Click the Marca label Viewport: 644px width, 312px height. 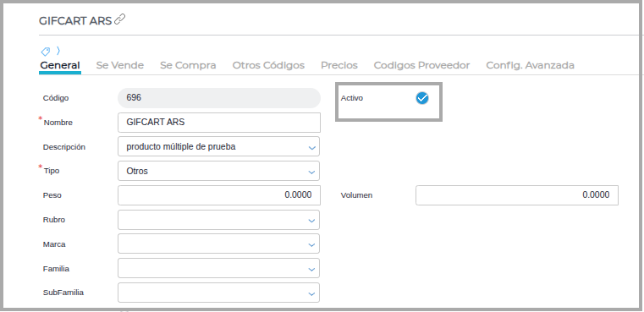(x=54, y=244)
